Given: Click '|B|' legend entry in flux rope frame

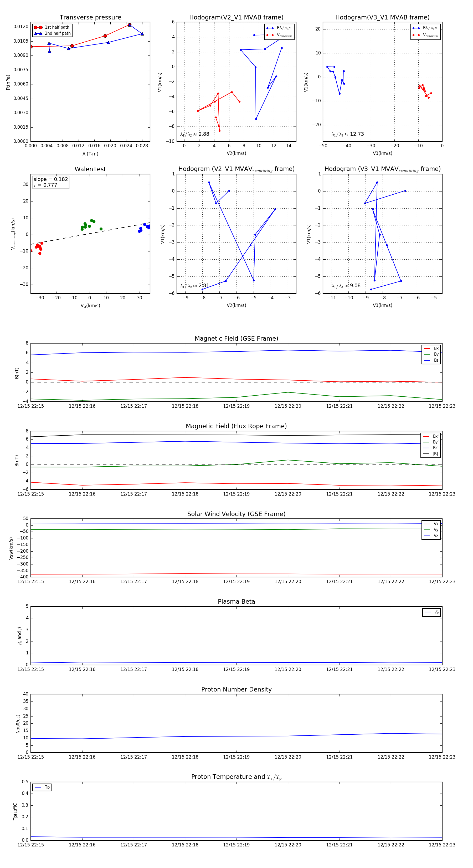Looking at the screenshot, I should tap(431, 454).
